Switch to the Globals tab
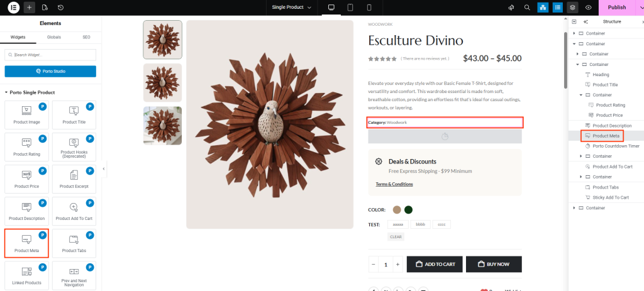Screen dimensions: 644x291 (x=53, y=37)
